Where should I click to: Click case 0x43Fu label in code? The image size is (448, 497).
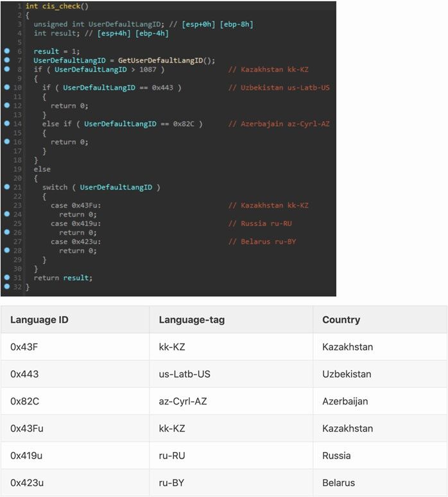point(76,205)
